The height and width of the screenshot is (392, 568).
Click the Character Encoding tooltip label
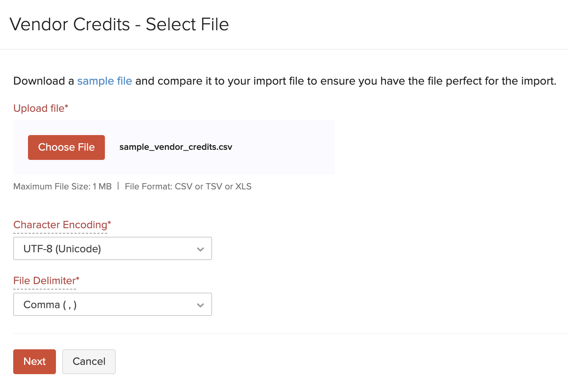(61, 225)
